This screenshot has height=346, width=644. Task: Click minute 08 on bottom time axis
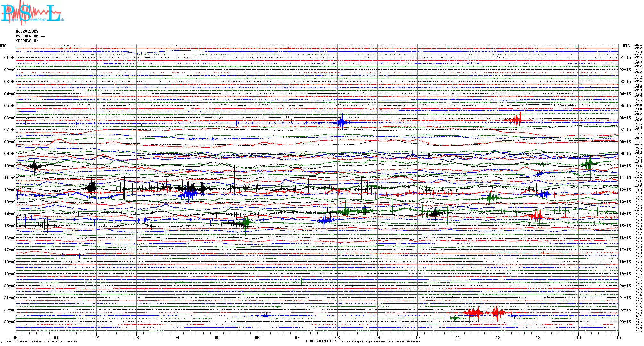(x=337, y=338)
